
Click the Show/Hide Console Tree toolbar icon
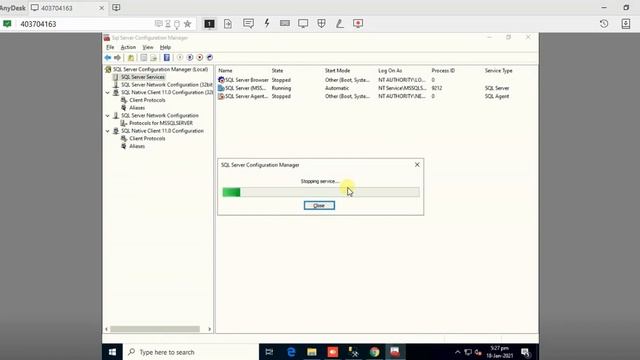[143, 58]
